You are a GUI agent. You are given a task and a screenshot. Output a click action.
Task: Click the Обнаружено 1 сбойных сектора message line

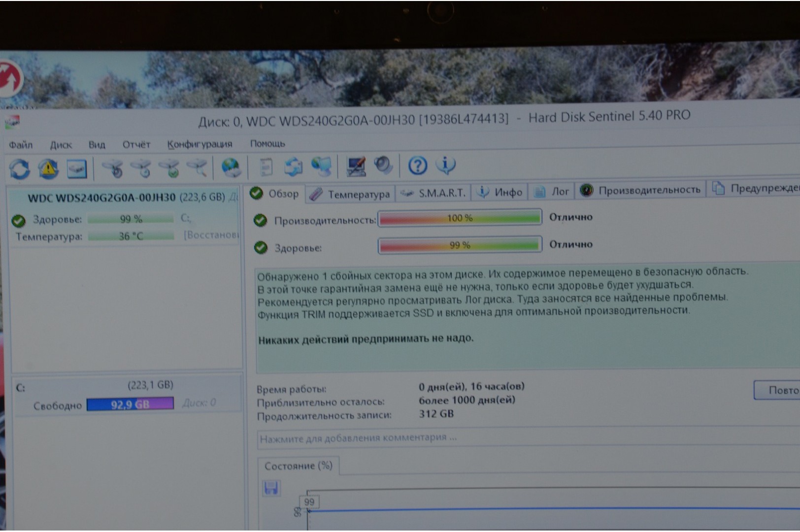502,273
